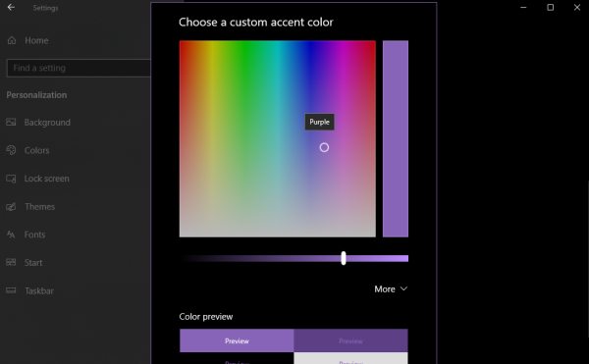The width and height of the screenshot is (589, 364).
Task: Click the back arrow in Settings
Action: pos(11,7)
